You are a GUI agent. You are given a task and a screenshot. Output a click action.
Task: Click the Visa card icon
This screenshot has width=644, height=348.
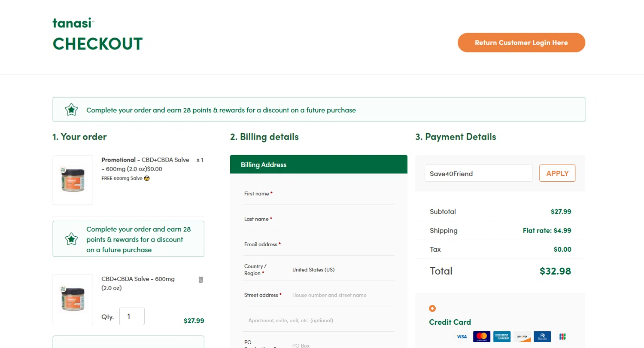462,337
